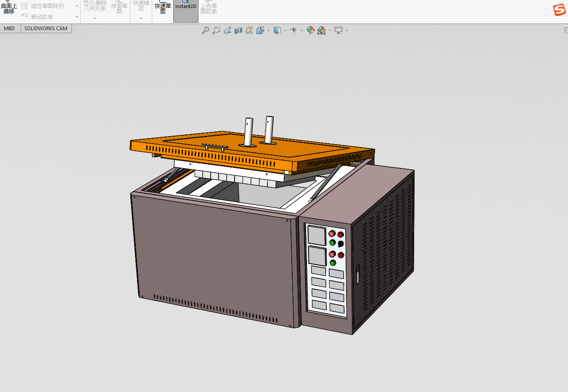Click the Display Style cube icon
The image size is (568, 392).
(277, 30)
